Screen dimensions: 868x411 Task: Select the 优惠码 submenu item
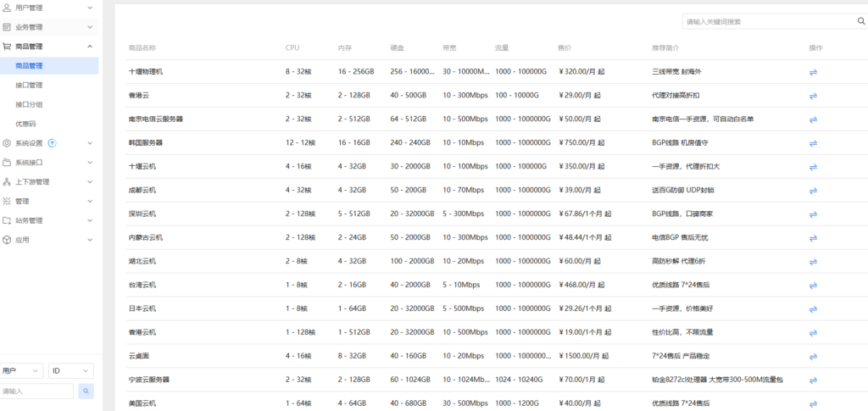click(x=25, y=124)
